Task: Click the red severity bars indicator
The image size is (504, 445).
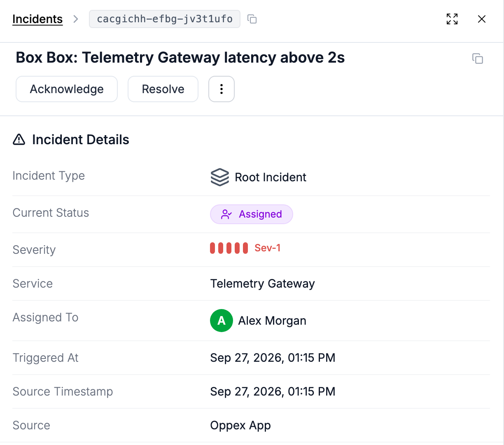Action: pos(229,248)
